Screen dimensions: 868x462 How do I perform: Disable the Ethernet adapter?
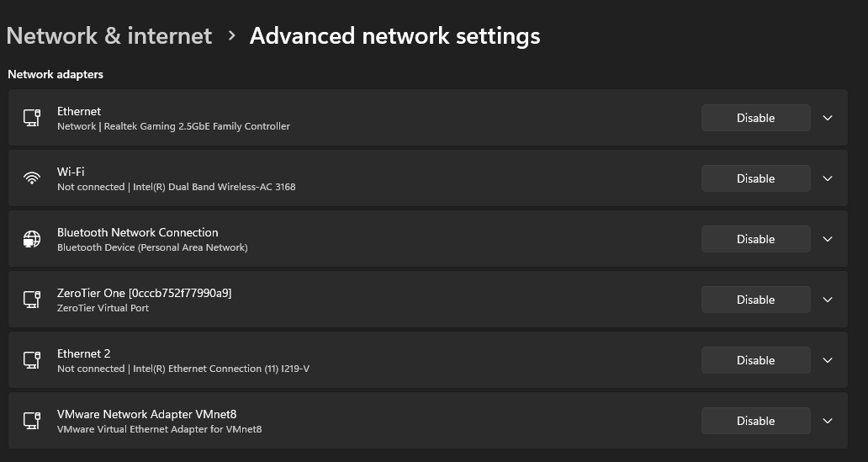[755, 118]
